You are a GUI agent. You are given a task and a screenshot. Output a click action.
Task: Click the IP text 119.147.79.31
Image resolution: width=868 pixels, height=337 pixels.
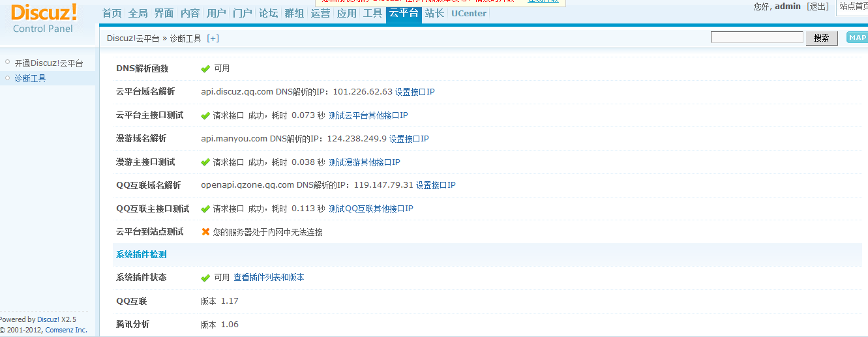click(383, 185)
